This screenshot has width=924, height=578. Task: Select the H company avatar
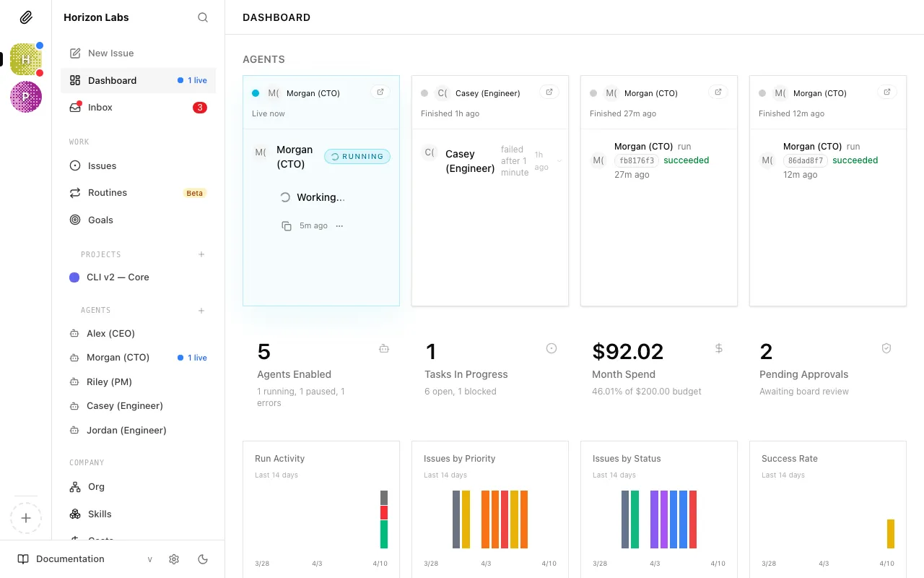26,59
